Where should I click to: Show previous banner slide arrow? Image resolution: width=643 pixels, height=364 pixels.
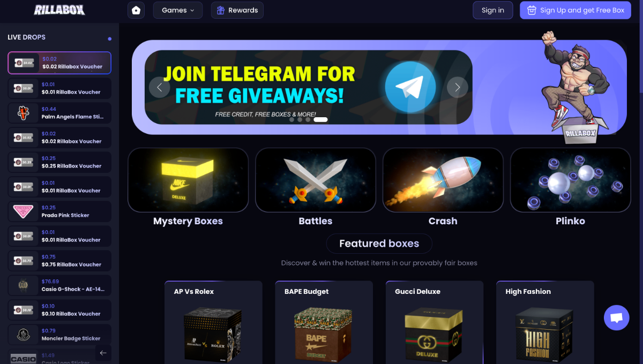[x=159, y=87]
